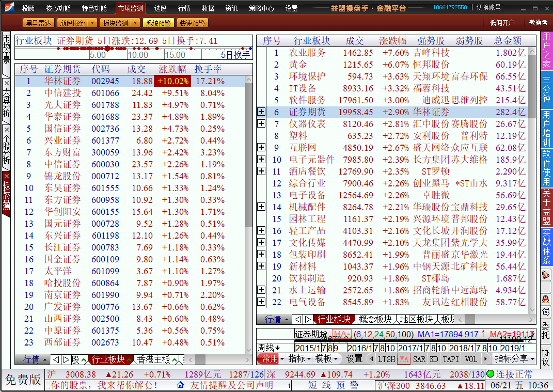Screen dimensions: 553x392
Task: Close the 板块监测 side tab with its X
Action: tap(6, 176)
